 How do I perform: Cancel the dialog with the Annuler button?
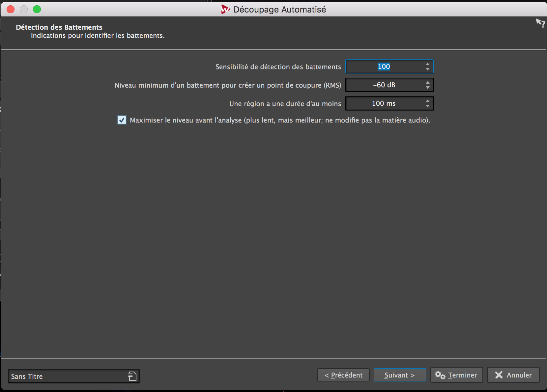pos(513,375)
